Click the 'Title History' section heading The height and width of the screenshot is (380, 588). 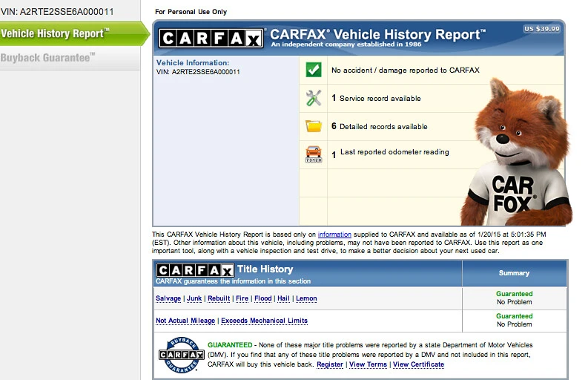point(265,269)
